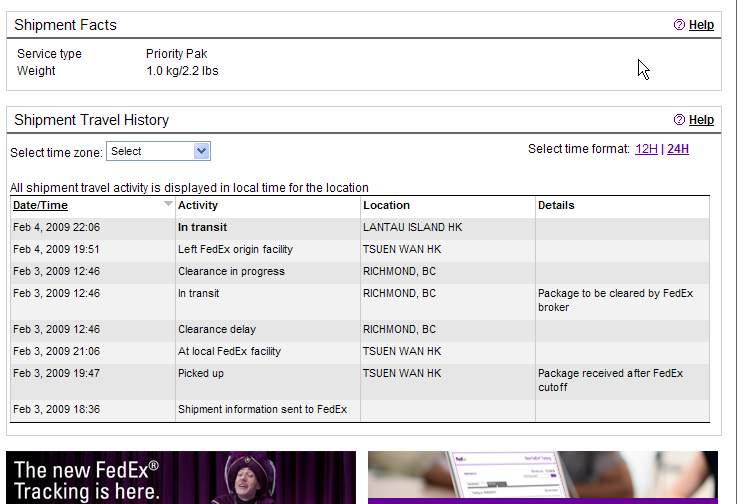Click the Date/Time sort arrow indicator

coord(168,204)
